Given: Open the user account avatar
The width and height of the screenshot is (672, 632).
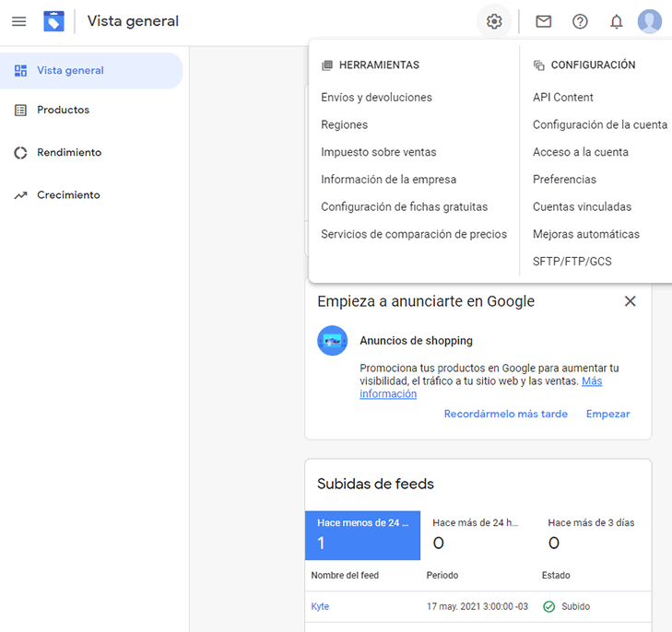Looking at the screenshot, I should click(x=650, y=21).
